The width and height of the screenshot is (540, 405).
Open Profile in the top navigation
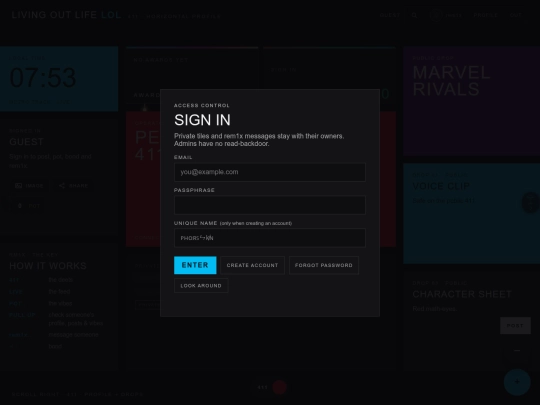coord(486,15)
